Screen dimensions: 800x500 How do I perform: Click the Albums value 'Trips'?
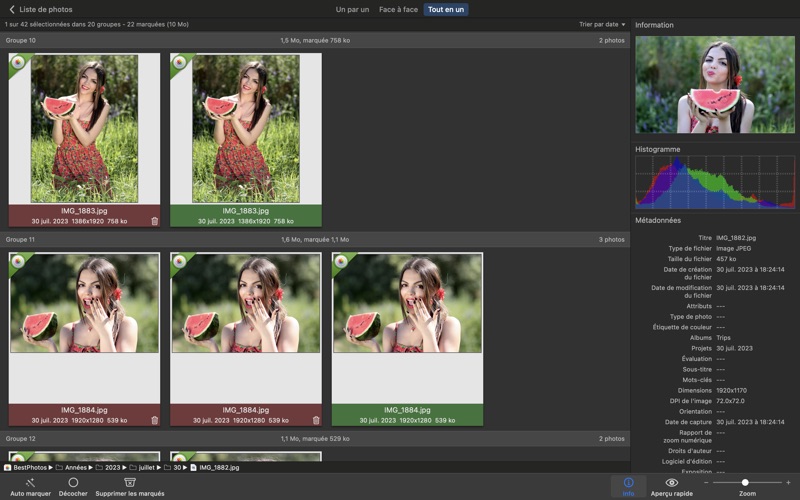point(723,338)
